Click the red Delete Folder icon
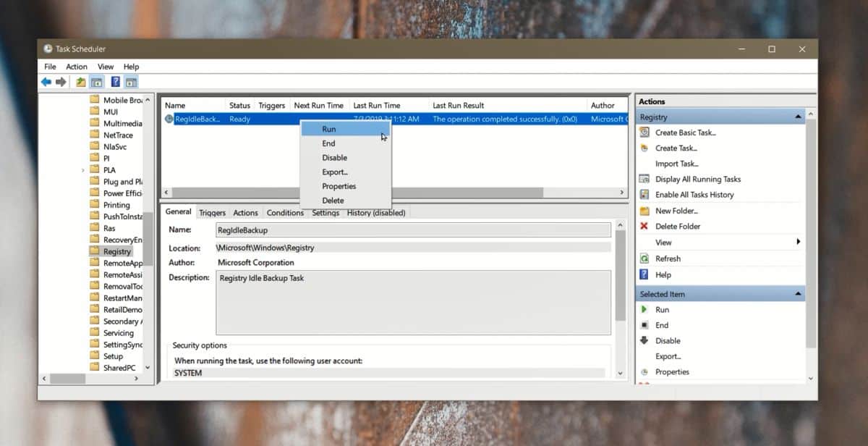868x446 pixels. 644,227
